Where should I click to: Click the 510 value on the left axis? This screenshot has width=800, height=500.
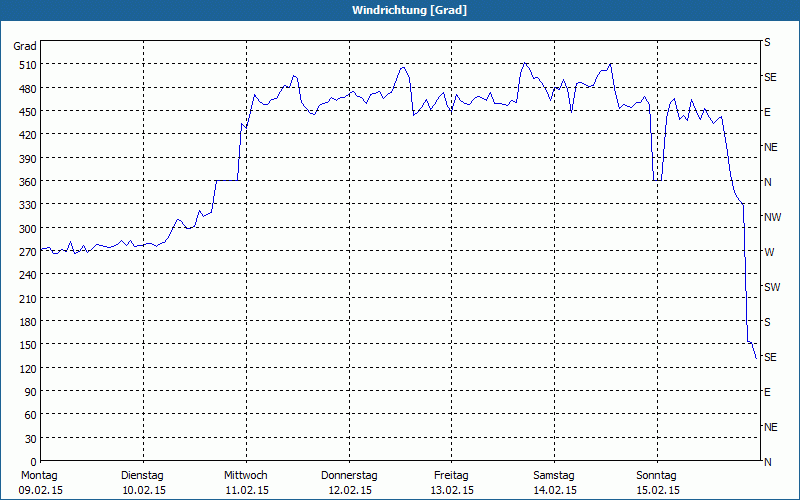point(28,65)
